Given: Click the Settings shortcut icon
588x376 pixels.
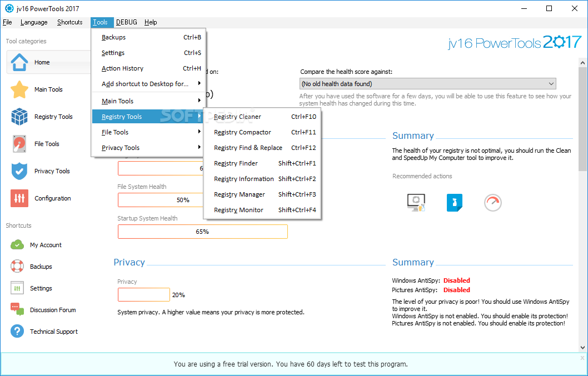Looking at the screenshot, I should pyautogui.click(x=17, y=288).
